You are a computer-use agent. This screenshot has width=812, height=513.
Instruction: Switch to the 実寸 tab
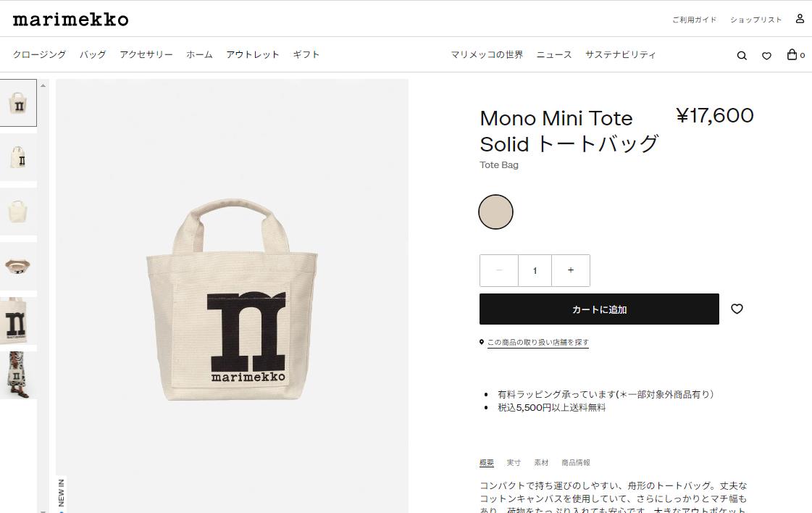pyautogui.click(x=514, y=462)
